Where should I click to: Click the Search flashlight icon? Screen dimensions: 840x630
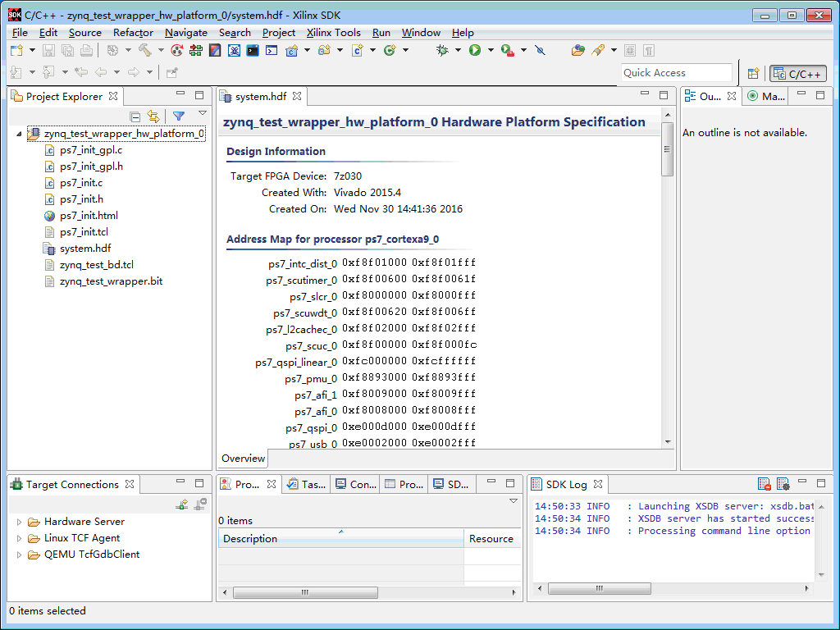point(598,50)
